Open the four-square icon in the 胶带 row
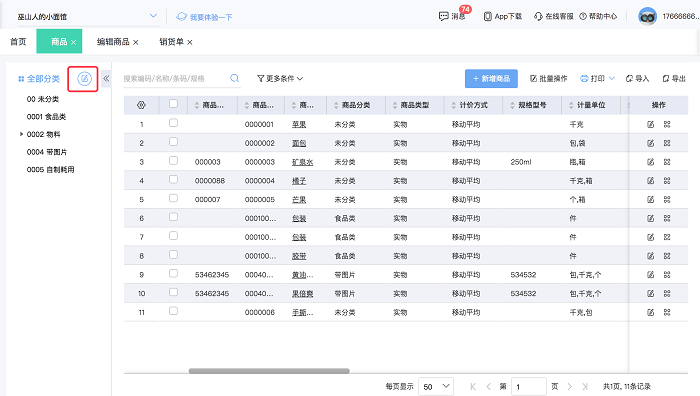The image size is (700, 396). tap(667, 256)
